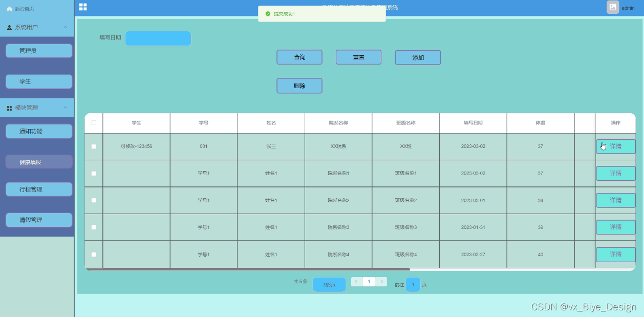The image size is (644, 317).
Task: Select page 1 in pagination
Action: tap(369, 282)
